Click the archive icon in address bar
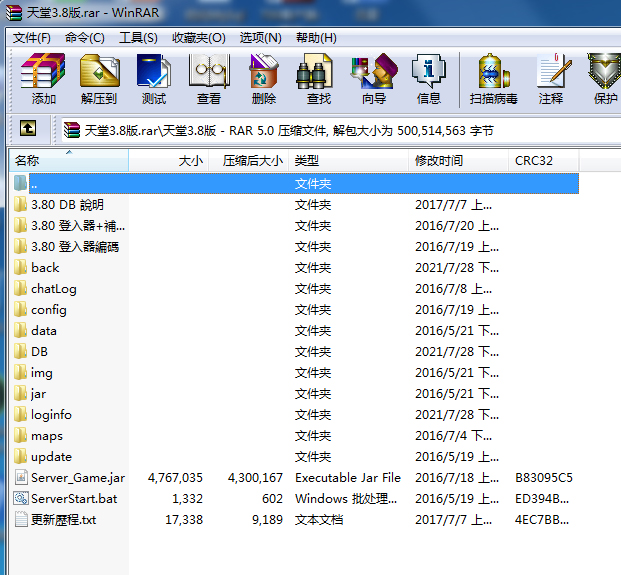 coord(72,130)
